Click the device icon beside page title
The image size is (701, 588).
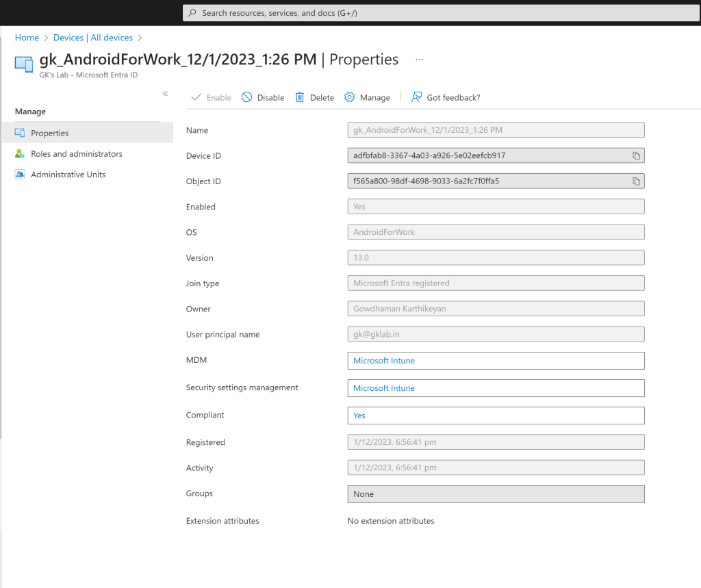click(x=24, y=64)
